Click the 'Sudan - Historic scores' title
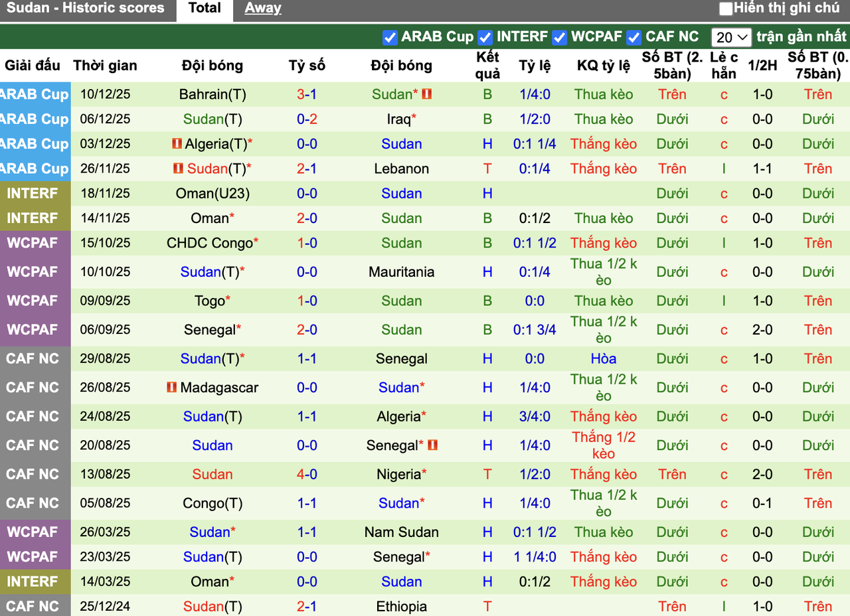Image resolution: width=850 pixels, height=616 pixels. click(86, 8)
